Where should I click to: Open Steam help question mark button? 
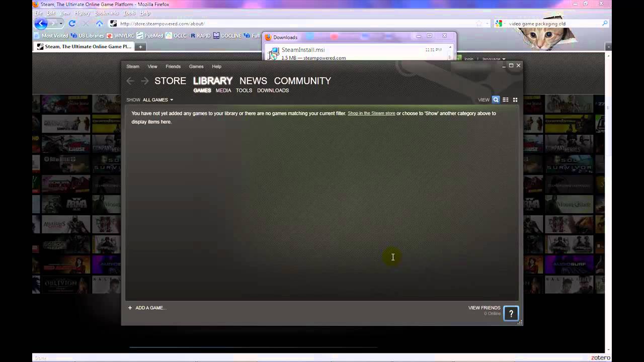511,313
